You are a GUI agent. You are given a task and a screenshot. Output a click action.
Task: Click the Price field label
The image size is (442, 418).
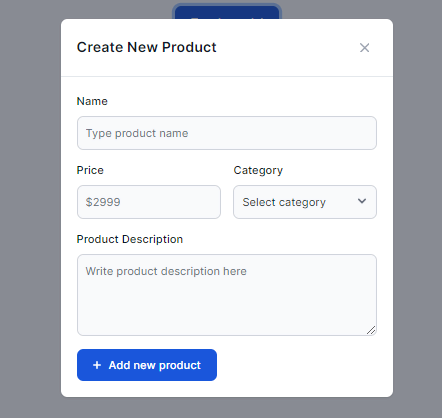tap(90, 170)
